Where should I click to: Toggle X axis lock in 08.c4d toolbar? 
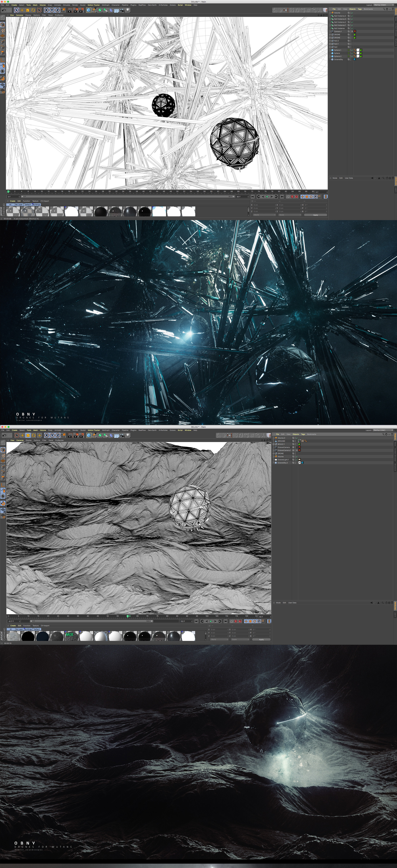coord(47,435)
